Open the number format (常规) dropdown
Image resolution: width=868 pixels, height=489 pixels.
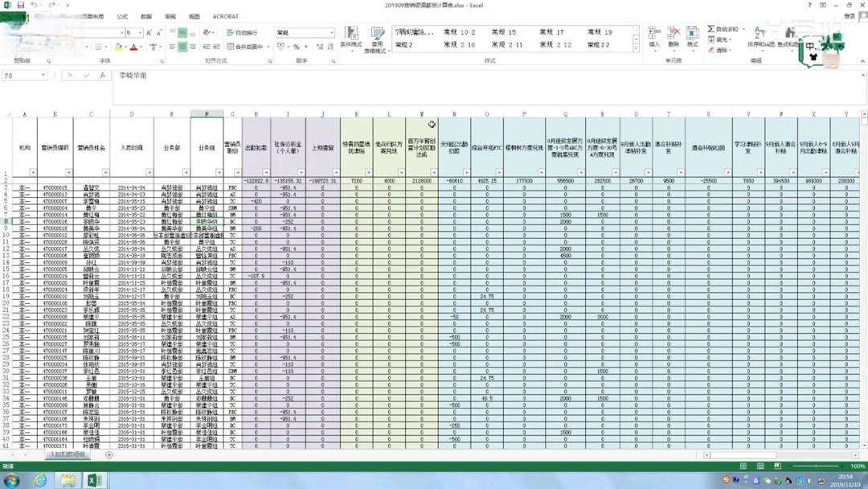332,33
